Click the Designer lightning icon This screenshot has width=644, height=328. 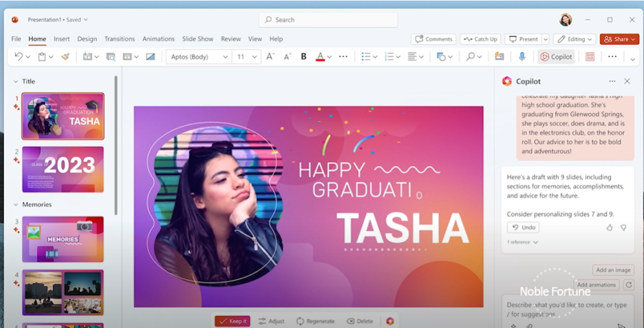pyautogui.click(x=499, y=57)
